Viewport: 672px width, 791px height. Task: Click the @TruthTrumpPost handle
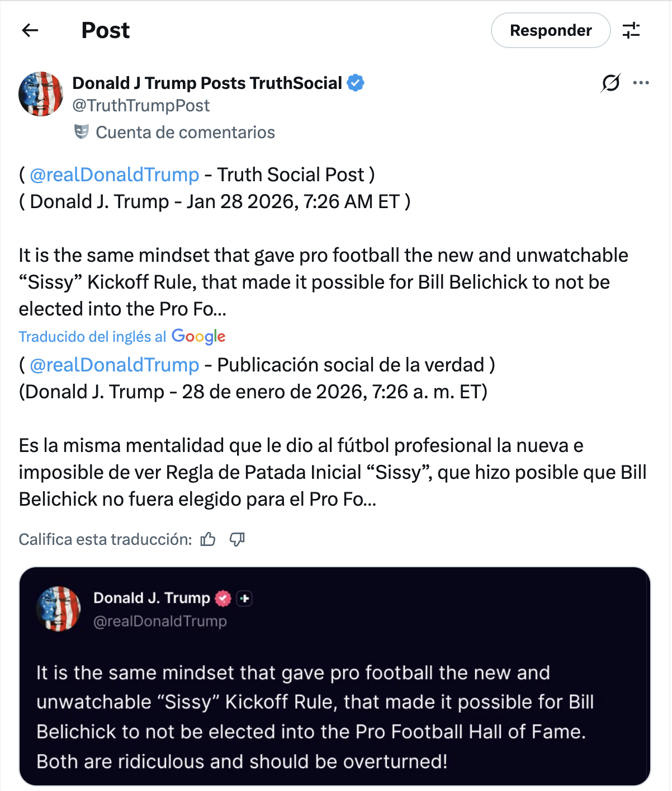(x=141, y=105)
